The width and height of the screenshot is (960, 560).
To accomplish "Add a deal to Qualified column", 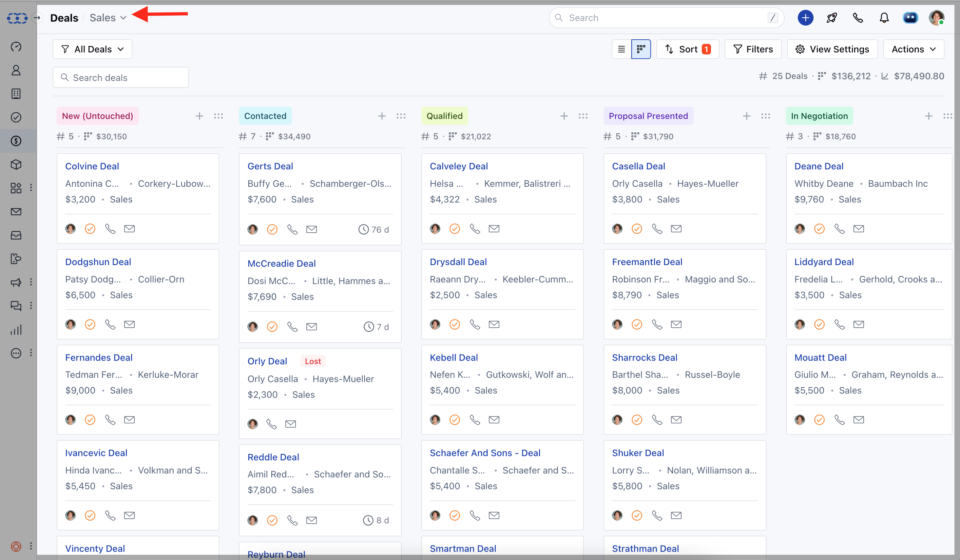I will coord(564,116).
